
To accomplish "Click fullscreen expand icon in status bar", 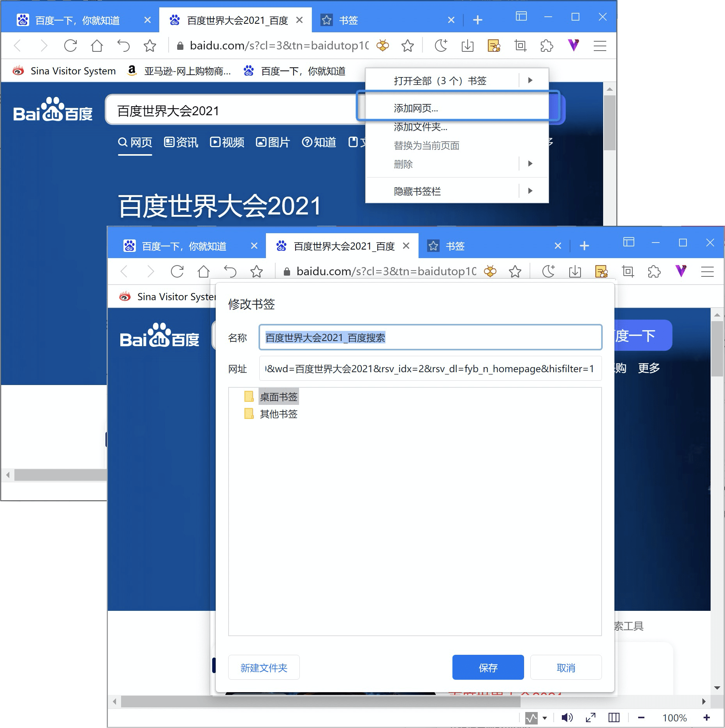I will point(591,717).
